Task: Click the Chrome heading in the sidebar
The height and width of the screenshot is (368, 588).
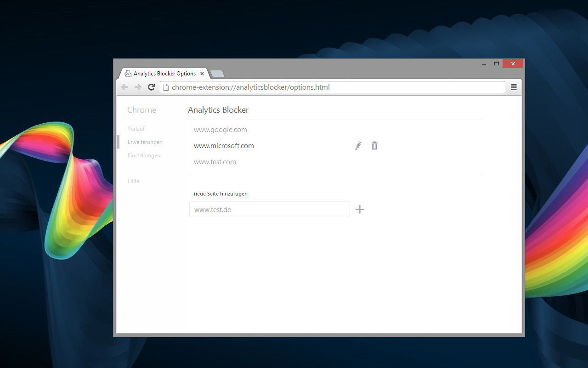Action: point(141,110)
